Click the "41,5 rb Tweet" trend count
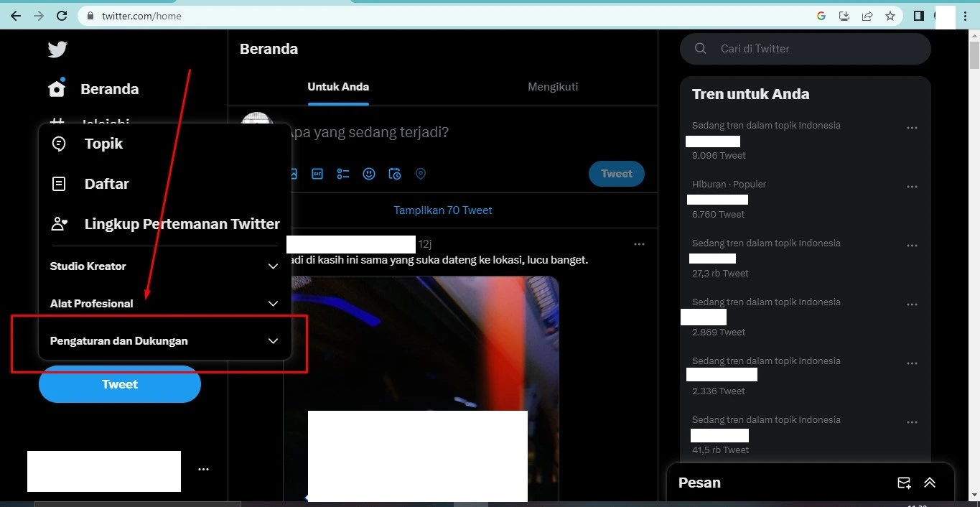 click(720, 450)
